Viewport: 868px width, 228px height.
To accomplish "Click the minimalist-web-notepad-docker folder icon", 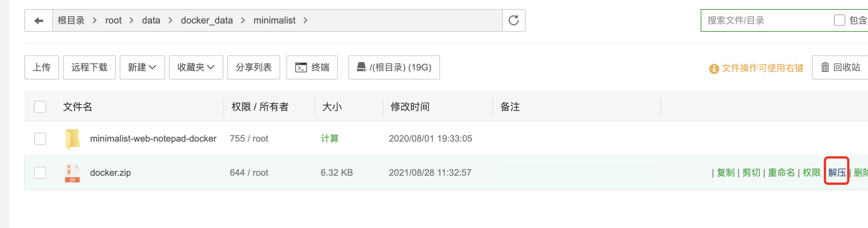I will coord(72,139).
